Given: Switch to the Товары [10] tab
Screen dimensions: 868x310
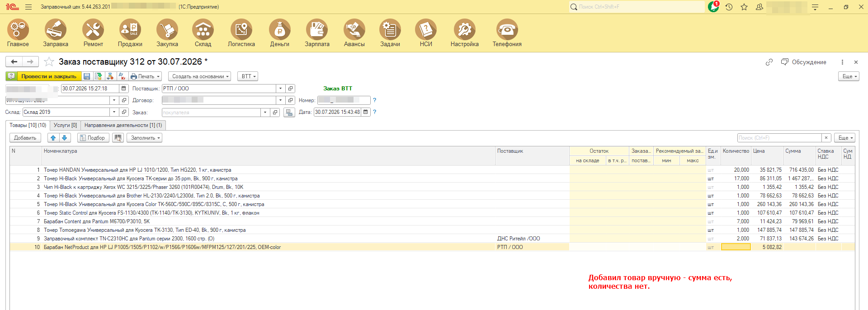Looking at the screenshot, I should [x=28, y=125].
